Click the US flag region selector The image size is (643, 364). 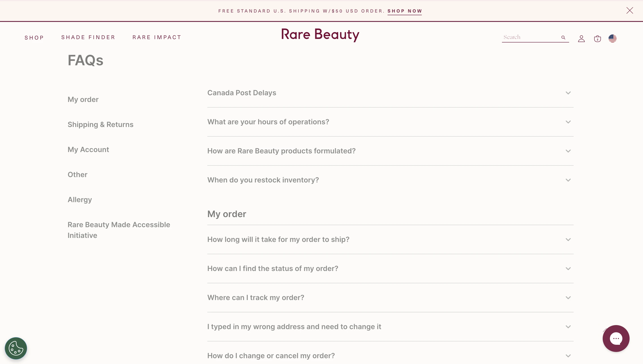[612, 38]
